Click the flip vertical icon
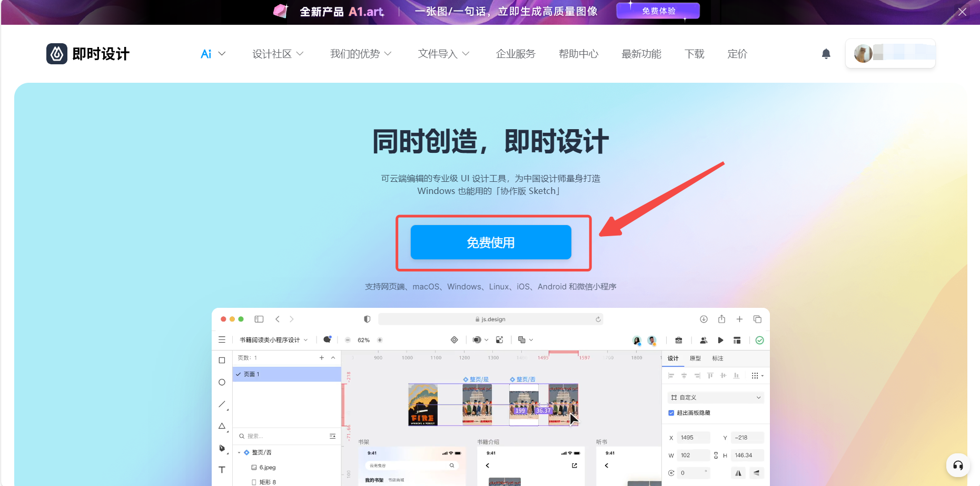 coord(757,473)
